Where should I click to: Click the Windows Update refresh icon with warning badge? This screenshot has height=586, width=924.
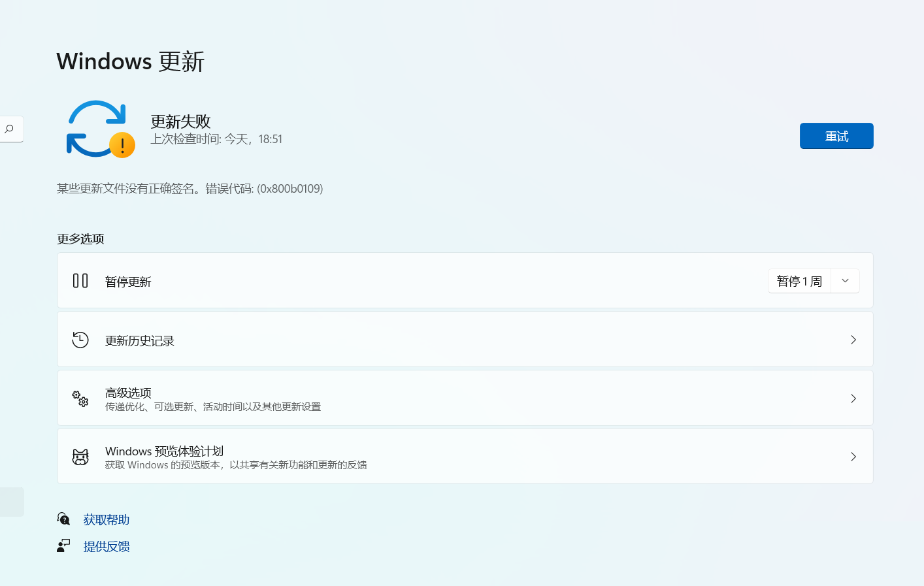click(x=100, y=129)
